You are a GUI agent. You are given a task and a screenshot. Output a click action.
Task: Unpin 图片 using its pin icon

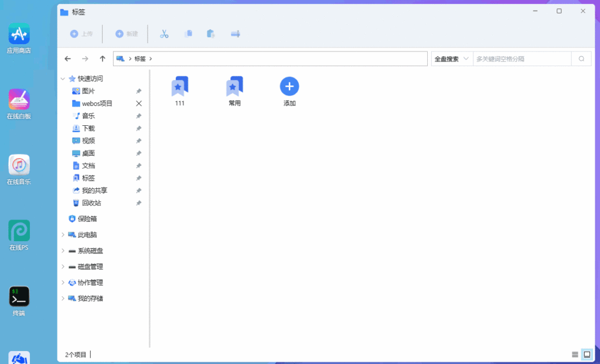(139, 91)
